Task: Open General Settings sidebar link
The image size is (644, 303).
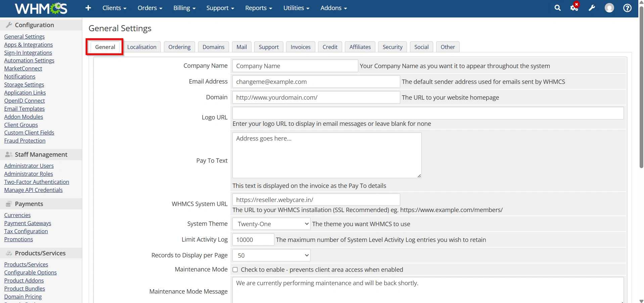Action: point(24,37)
